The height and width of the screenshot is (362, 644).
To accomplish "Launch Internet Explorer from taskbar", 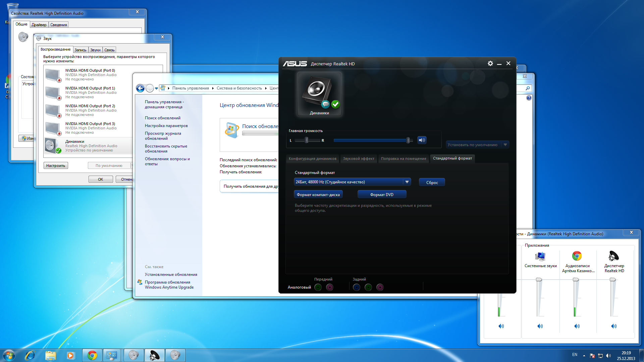I will click(x=30, y=355).
